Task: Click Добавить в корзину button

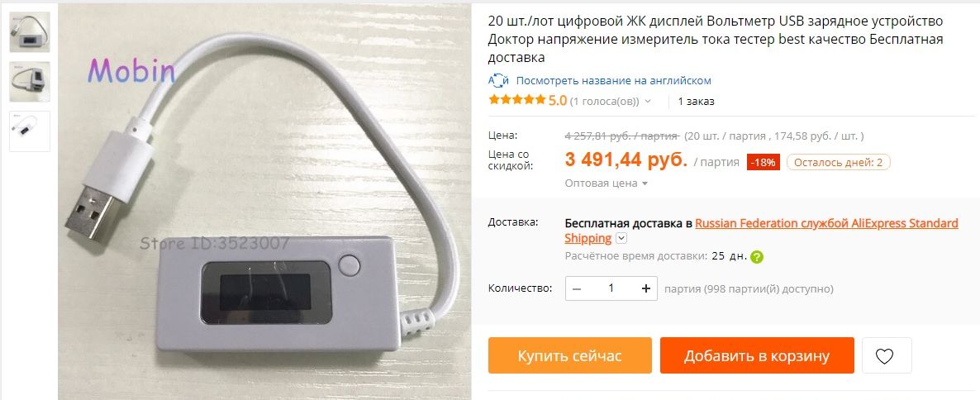Action: [x=757, y=355]
